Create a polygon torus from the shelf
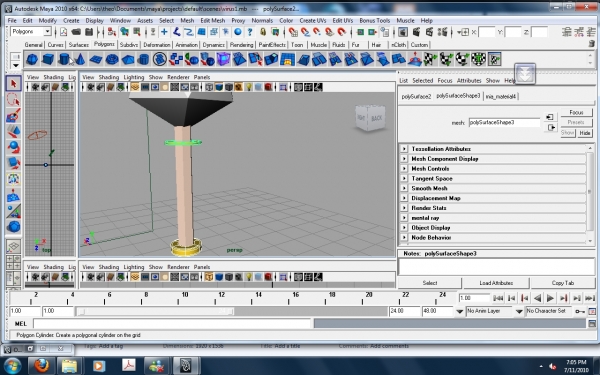The height and width of the screenshot is (375, 600). point(112,59)
